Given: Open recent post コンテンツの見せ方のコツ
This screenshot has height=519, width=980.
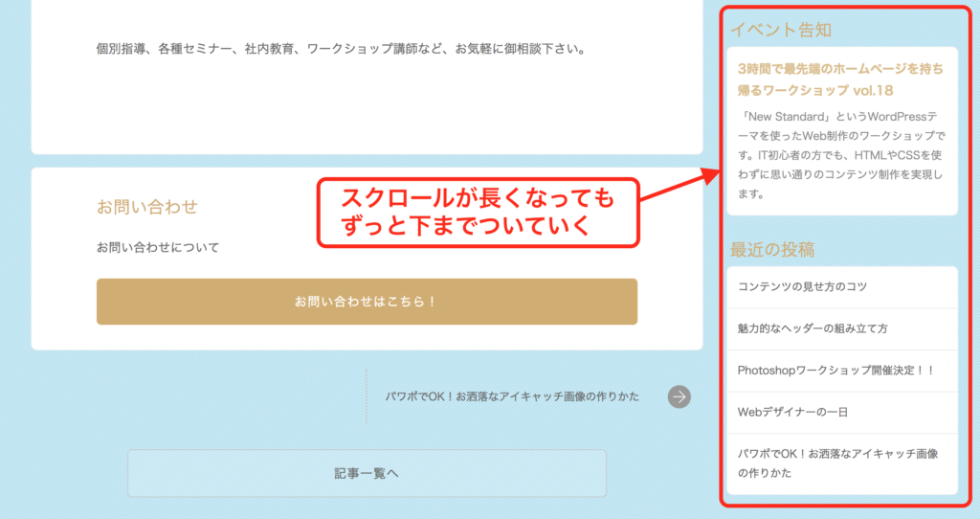Looking at the screenshot, I should 802,286.
